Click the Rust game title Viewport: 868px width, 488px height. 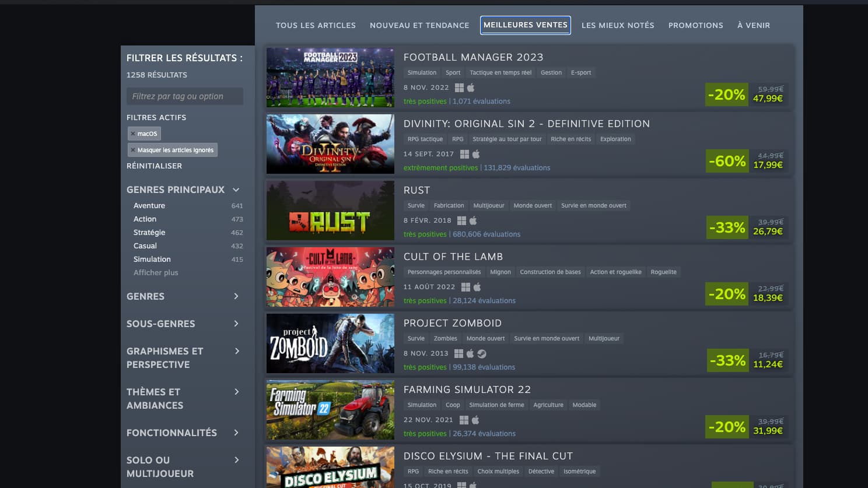pyautogui.click(x=416, y=190)
